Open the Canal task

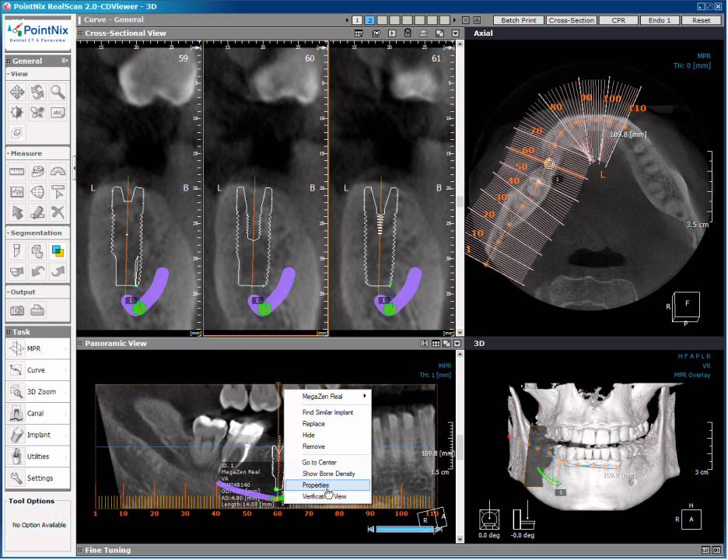[37, 413]
